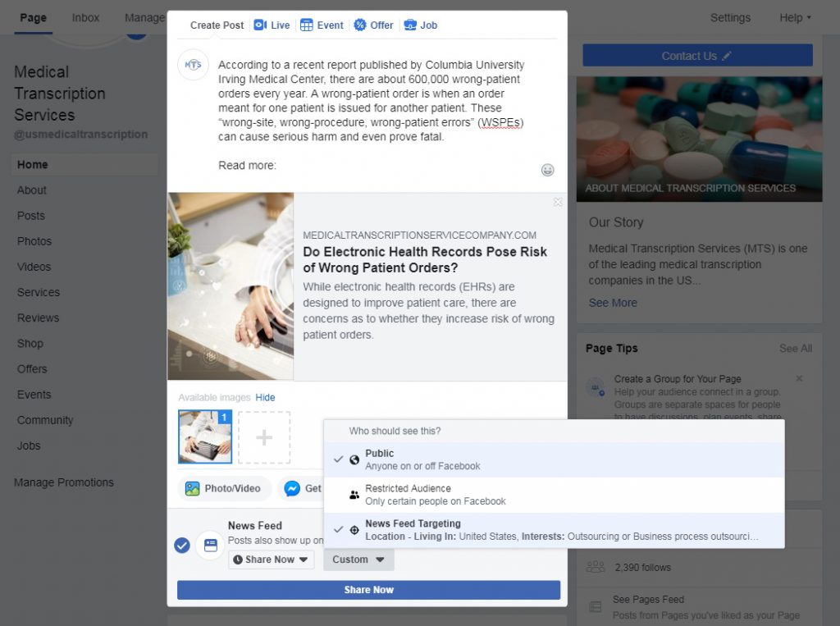Open Reviews in the sidebar
The width and height of the screenshot is (840, 626).
click(38, 318)
